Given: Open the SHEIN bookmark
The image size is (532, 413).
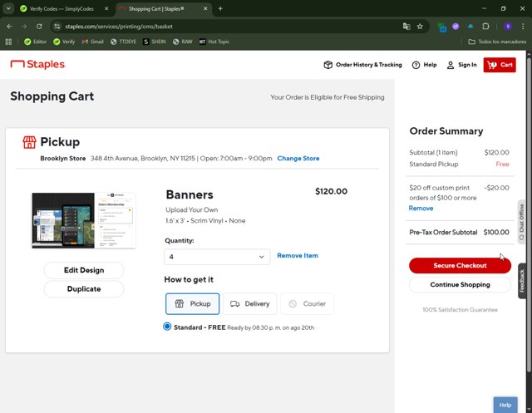Looking at the screenshot, I should pos(155,42).
